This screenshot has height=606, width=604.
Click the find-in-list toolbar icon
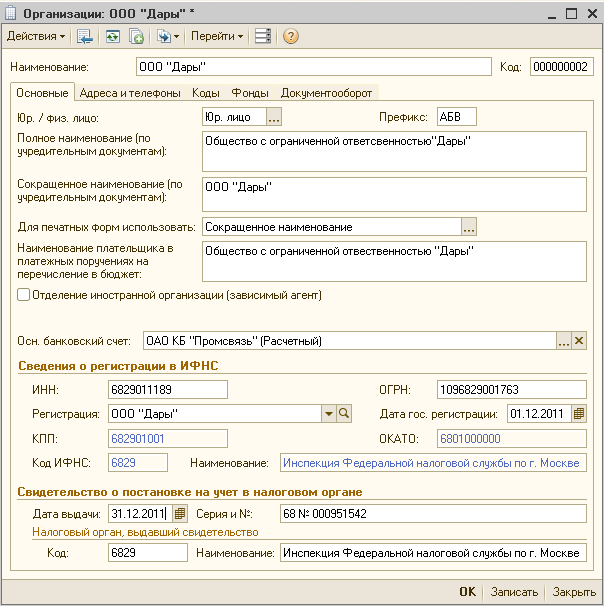85,36
